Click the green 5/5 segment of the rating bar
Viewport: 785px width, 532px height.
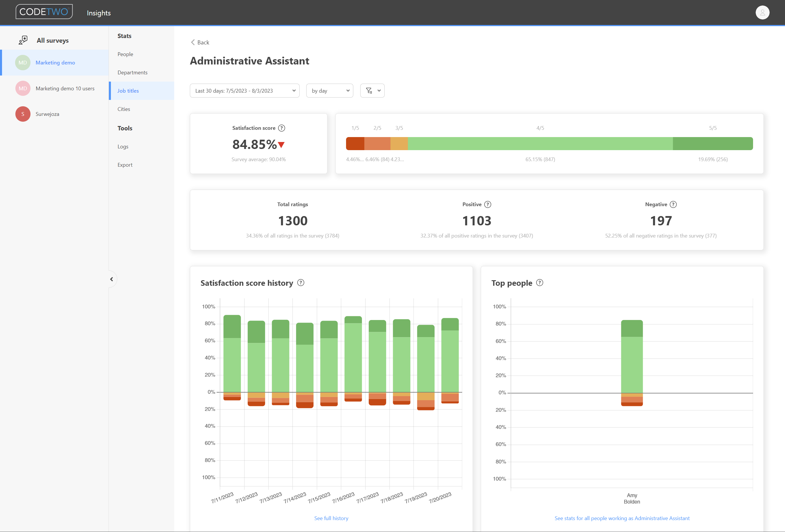click(713, 143)
